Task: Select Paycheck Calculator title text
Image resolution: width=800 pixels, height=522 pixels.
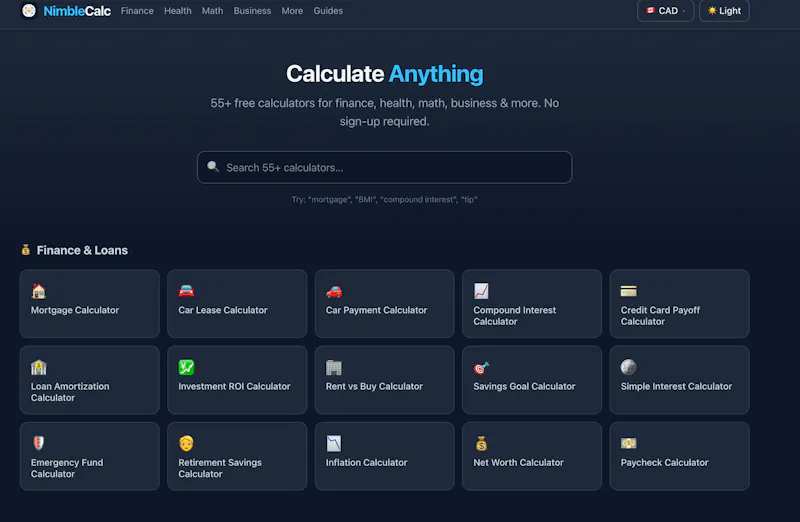Action: point(664,462)
